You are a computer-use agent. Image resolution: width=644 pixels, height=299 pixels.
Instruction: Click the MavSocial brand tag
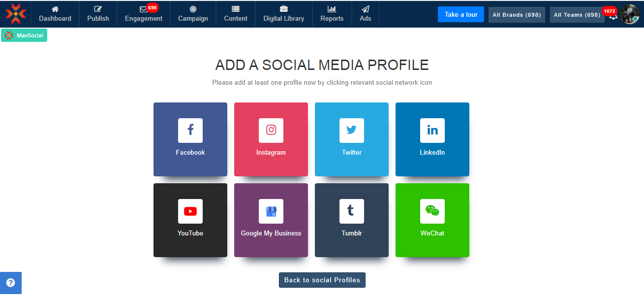24,35
